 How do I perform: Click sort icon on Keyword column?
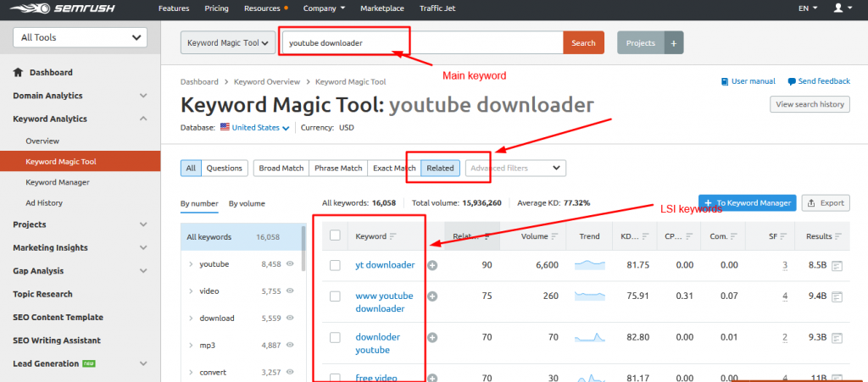(x=393, y=236)
